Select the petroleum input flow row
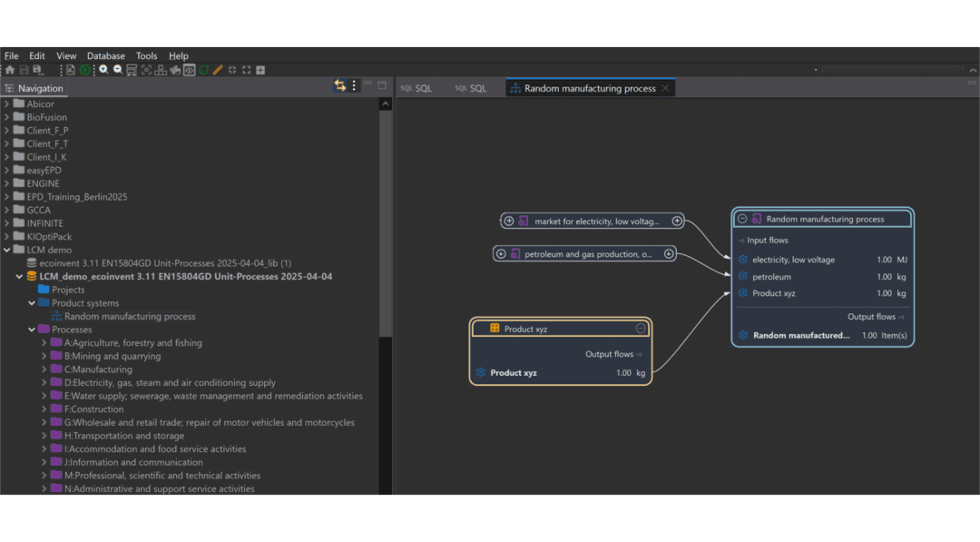The width and height of the screenshot is (980, 542). (x=771, y=277)
